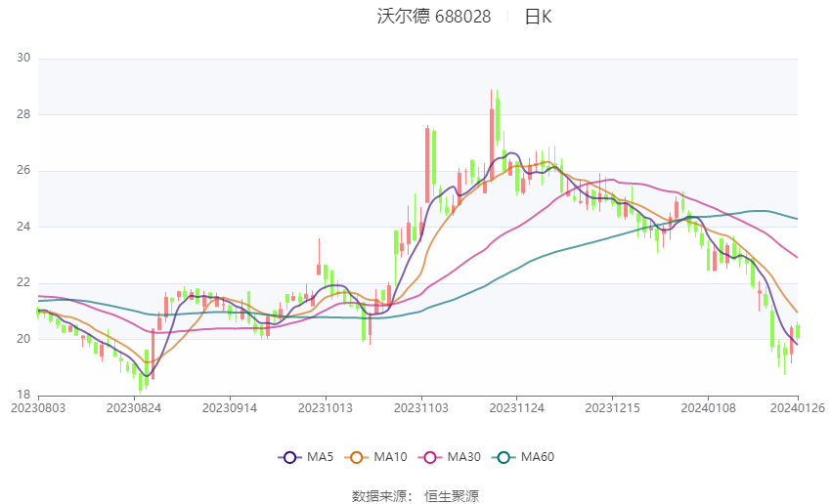Toggle the MA10 orange legend marker

click(356, 457)
